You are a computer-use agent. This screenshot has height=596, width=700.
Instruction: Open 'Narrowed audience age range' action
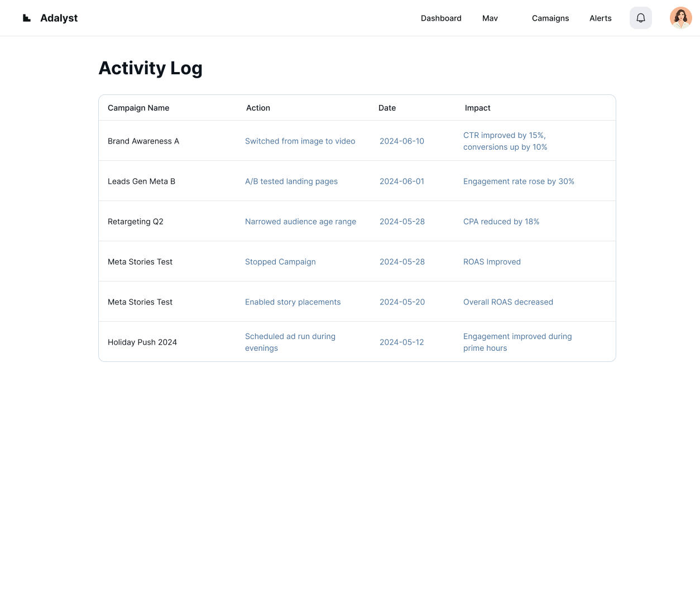point(300,222)
